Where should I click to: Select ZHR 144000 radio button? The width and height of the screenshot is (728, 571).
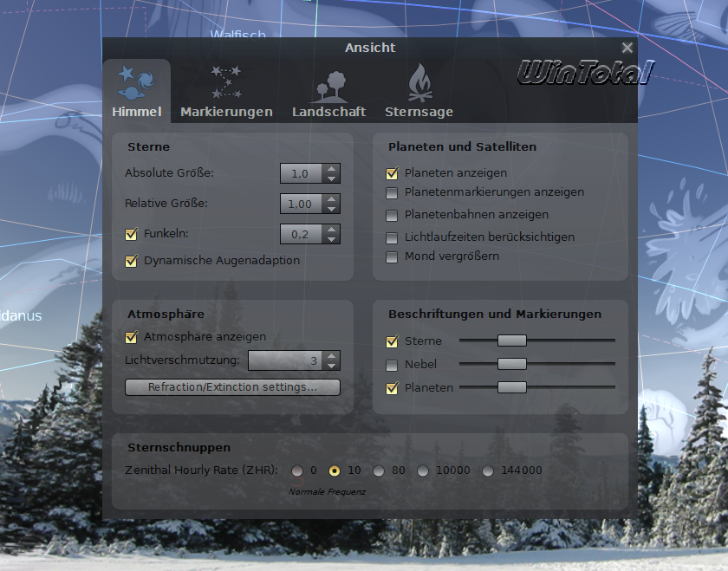(x=488, y=470)
